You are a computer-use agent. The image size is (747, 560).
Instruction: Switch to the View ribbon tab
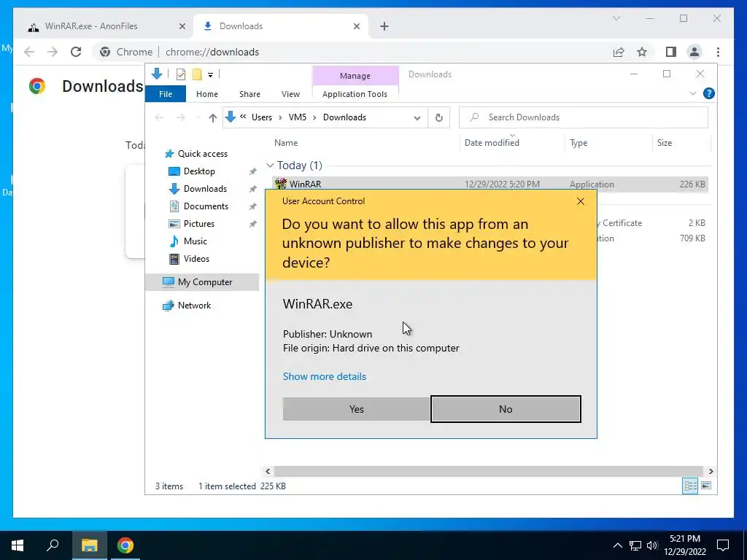[x=290, y=94]
